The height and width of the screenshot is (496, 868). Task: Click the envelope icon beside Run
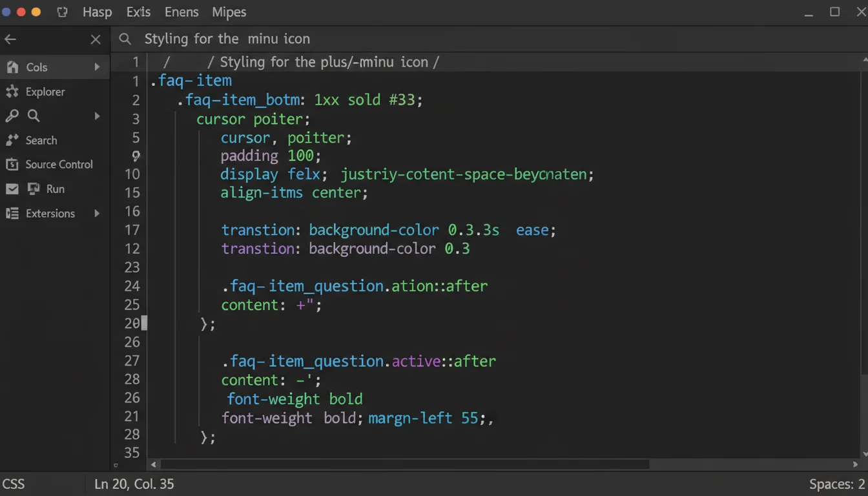point(12,189)
